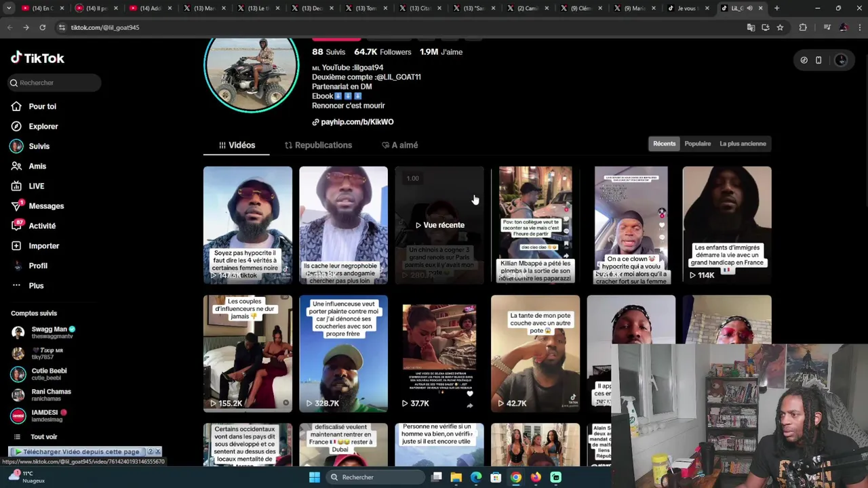Open video 'La tante de mon pote'
Image resolution: width=868 pixels, height=488 pixels.
point(535,354)
